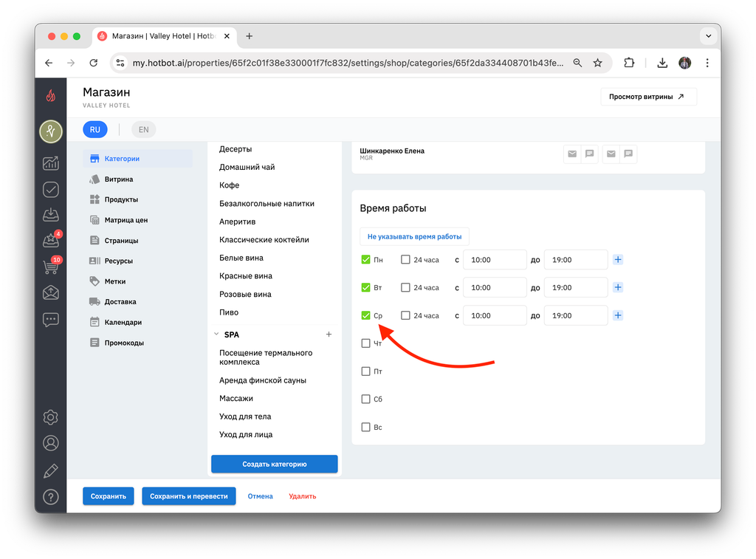
Task: Open Chrome three-dot menu
Action: 707,63
